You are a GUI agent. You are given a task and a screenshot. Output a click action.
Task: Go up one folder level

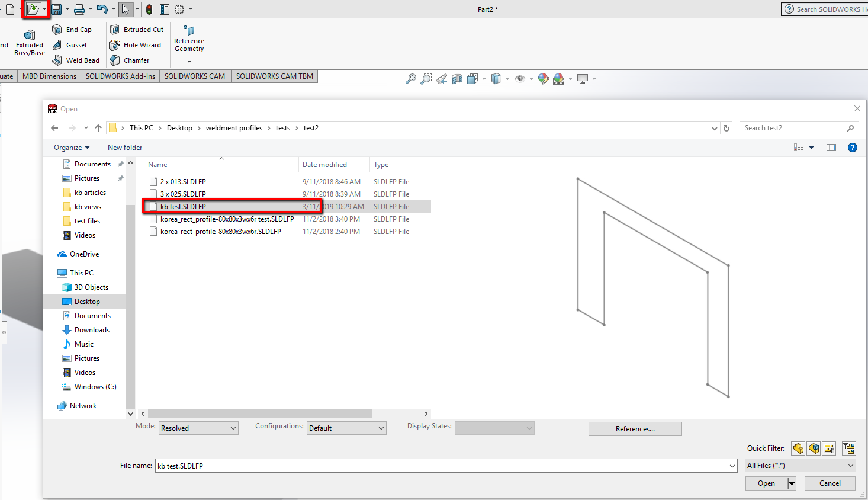pos(98,128)
